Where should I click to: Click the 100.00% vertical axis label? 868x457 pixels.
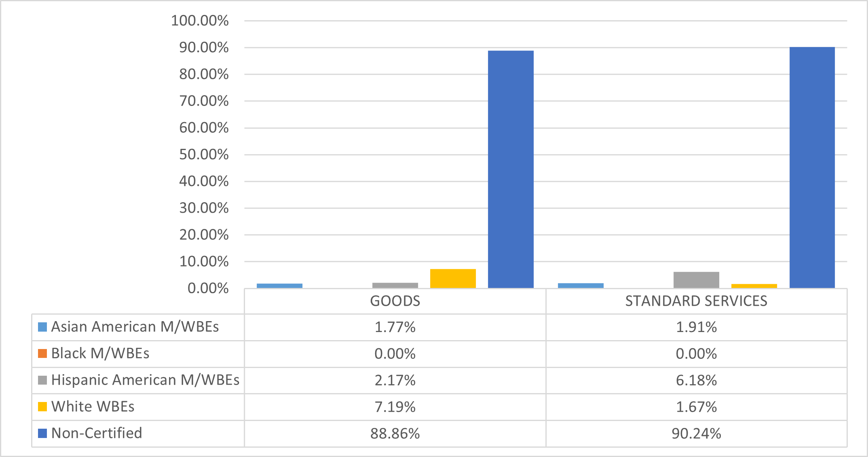[x=200, y=21]
